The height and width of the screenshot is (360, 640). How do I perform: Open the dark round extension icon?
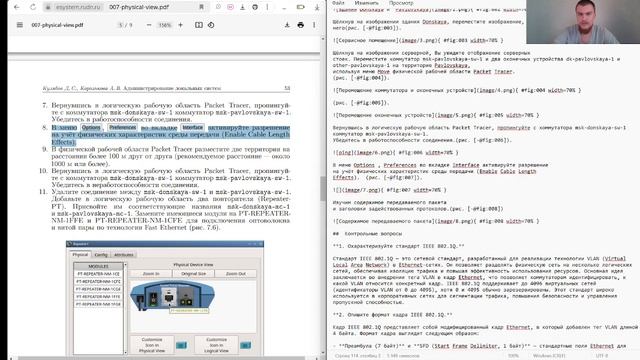click(255, 7)
